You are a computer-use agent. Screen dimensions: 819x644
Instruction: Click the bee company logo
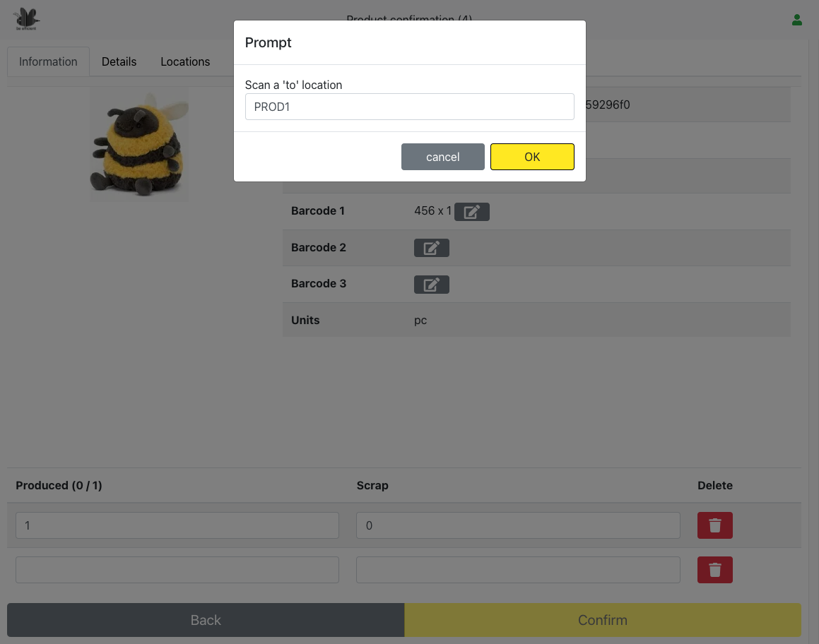[27, 19]
